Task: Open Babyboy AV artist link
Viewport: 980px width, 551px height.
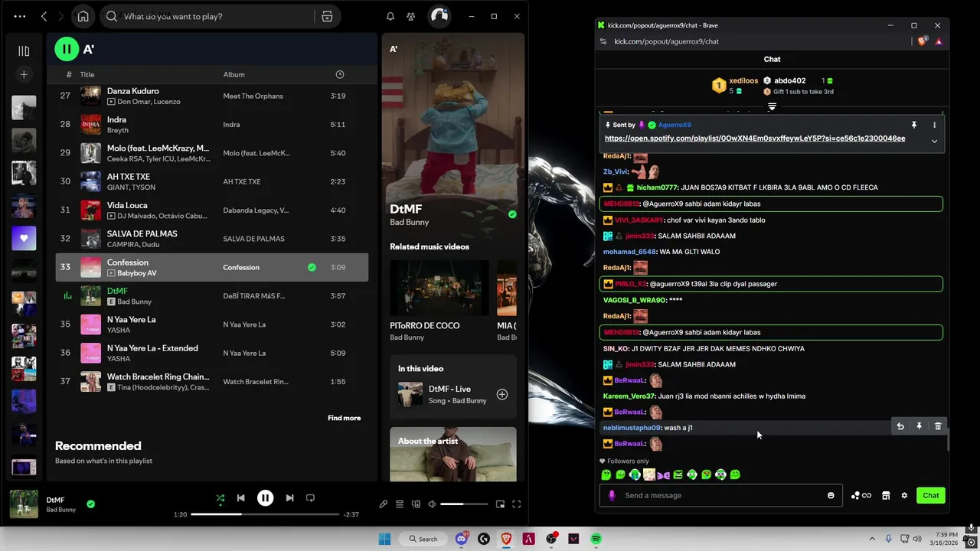Action: pyautogui.click(x=136, y=273)
